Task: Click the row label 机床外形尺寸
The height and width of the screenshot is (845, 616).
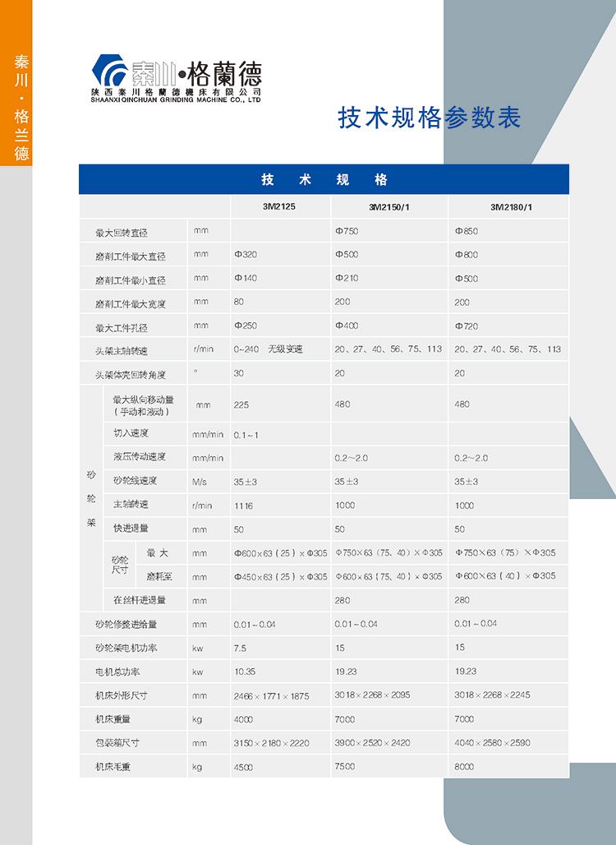Action: pos(122,695)
